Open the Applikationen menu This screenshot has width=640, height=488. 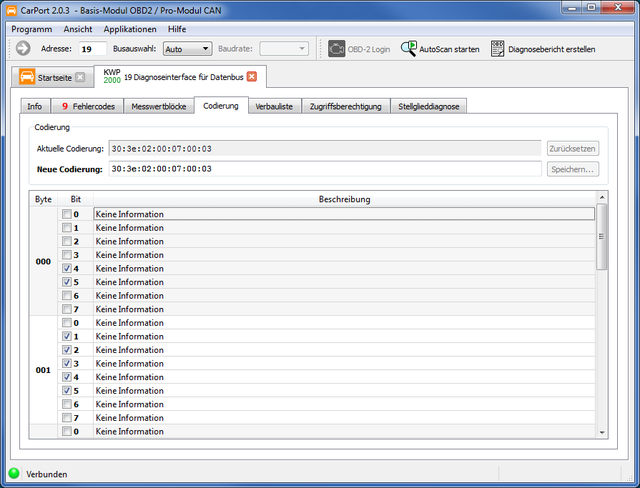tap(130, 29)
